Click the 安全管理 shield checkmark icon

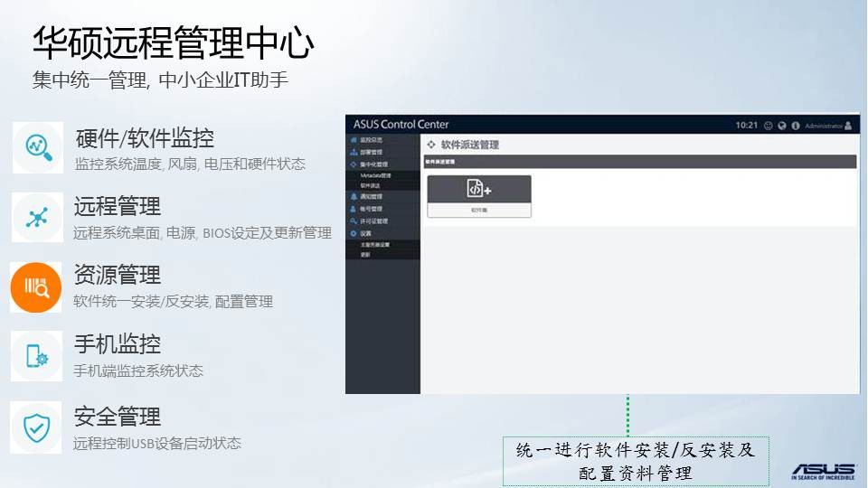coord(36,427)
